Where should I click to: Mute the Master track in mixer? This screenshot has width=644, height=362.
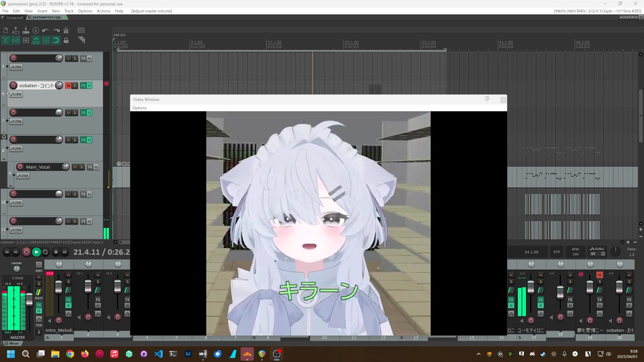[x=39, y=278]
